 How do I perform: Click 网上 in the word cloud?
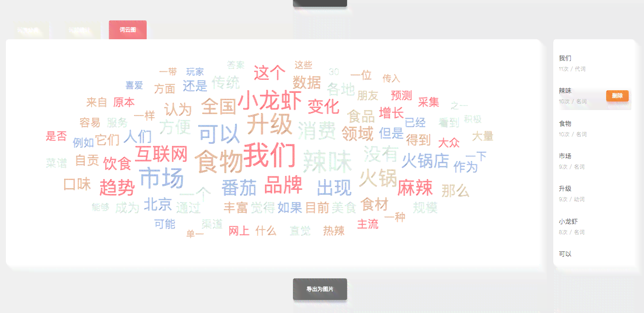pos(239,231)
